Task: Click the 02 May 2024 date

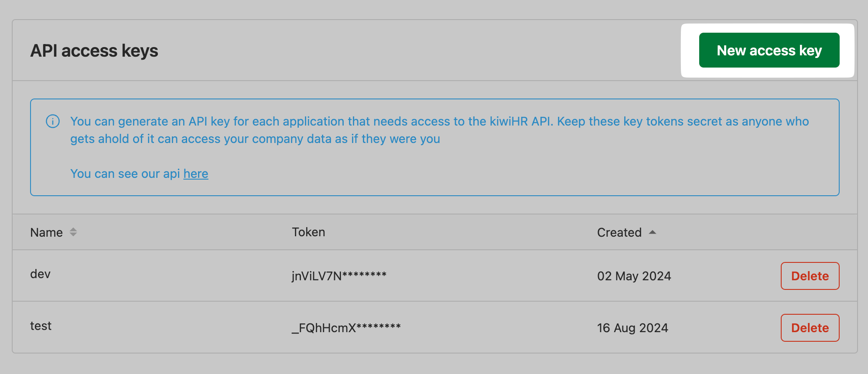Action: click(634, 276)
